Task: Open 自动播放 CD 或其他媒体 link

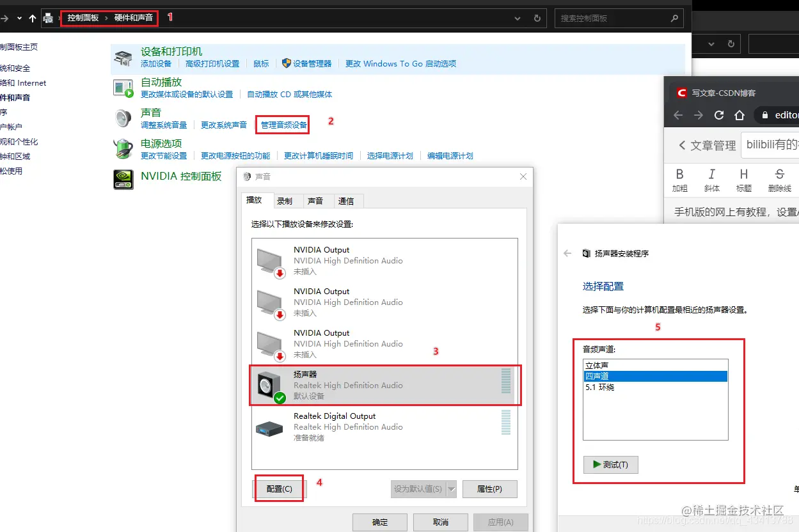Action: tap(290, 94)
